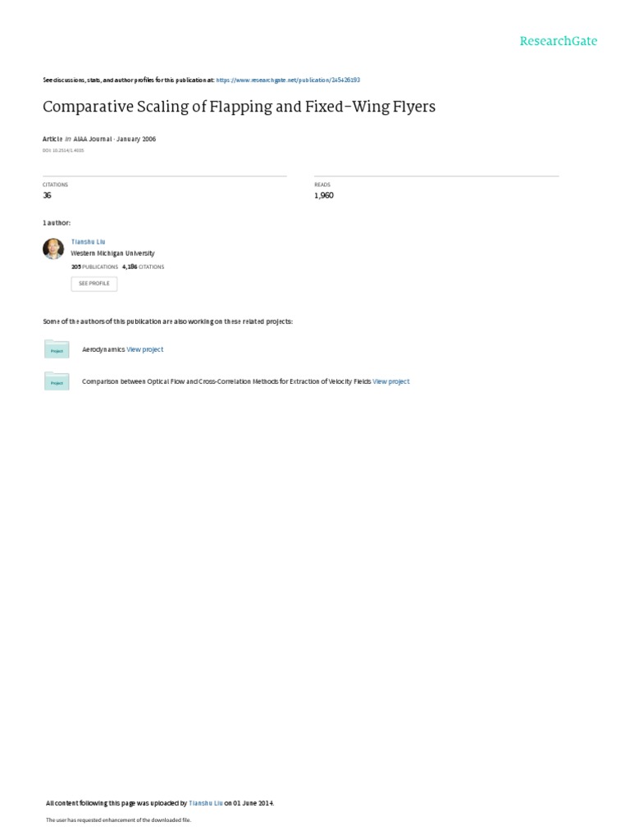Viewport: 630px width, 840px height.
Task: Click the Optical Flow and Cross-Correlation project title
Action: pyautogui.click(x=226, y=381)
